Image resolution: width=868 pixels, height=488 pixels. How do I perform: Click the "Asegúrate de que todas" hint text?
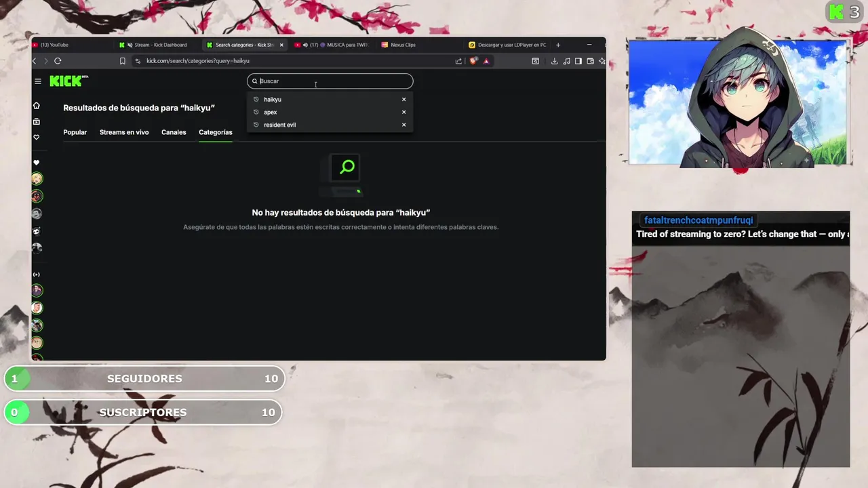(341, 227)
